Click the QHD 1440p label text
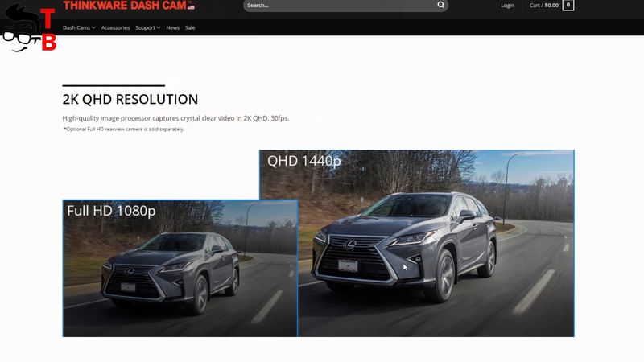The height and width of the screenshot is (362, 644). [x=304, y=161]
